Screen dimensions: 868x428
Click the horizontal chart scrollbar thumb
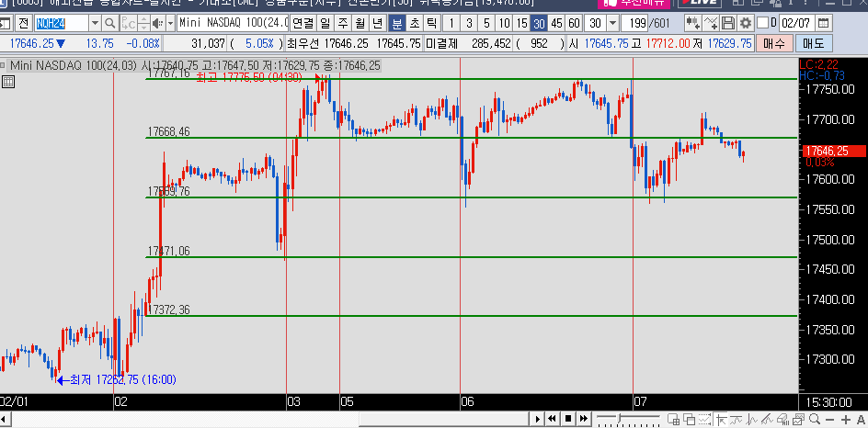tap(443, 419)
